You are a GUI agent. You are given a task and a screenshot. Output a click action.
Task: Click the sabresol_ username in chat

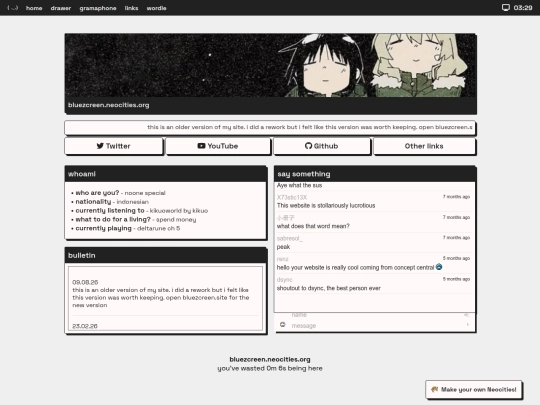point(289,238)
